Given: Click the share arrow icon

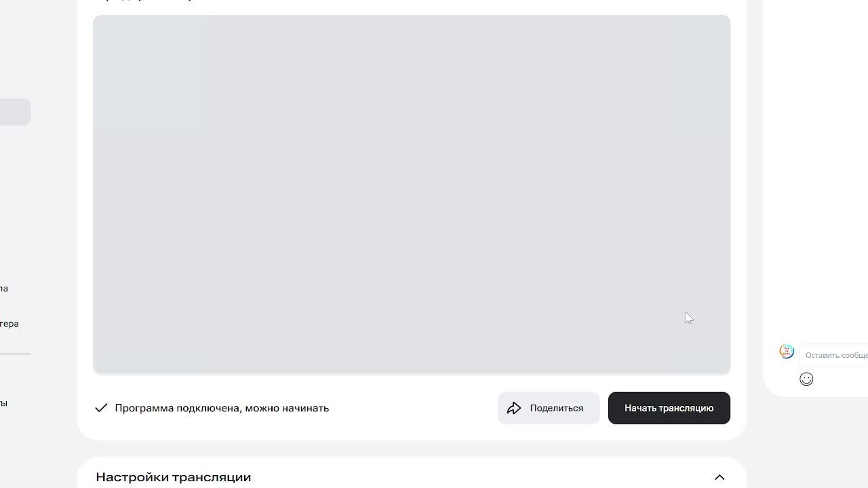Looking at the screenshot, I should click(514, 408).
